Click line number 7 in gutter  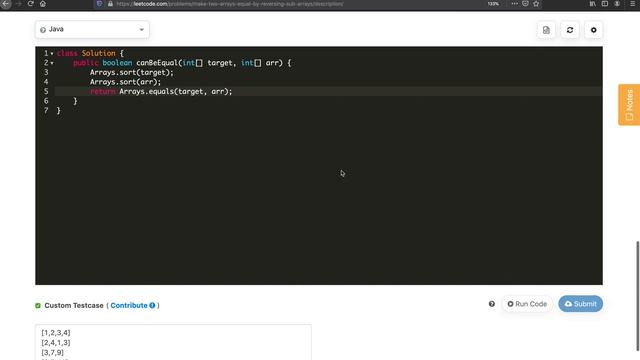[46, 111]
